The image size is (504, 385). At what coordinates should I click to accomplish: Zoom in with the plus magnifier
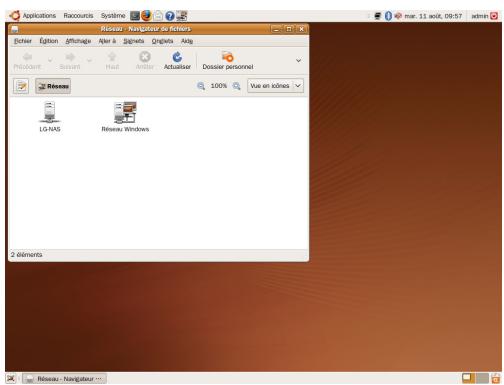coord(236,86)
